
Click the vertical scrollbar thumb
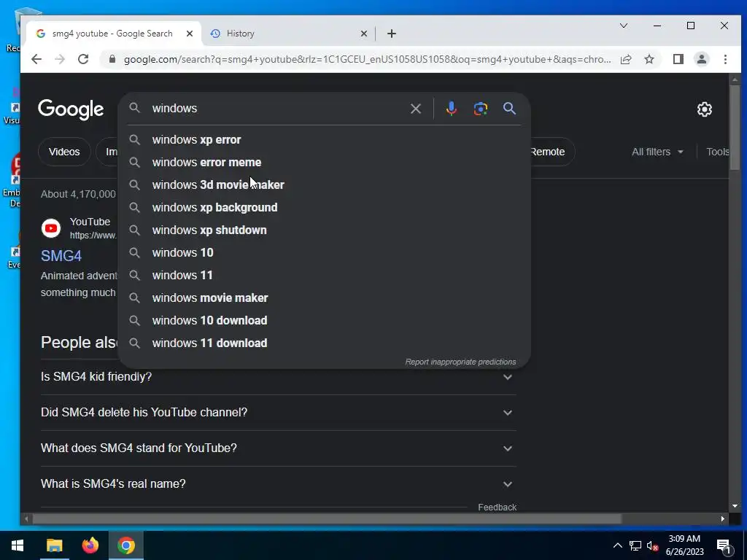coord(735,127)
